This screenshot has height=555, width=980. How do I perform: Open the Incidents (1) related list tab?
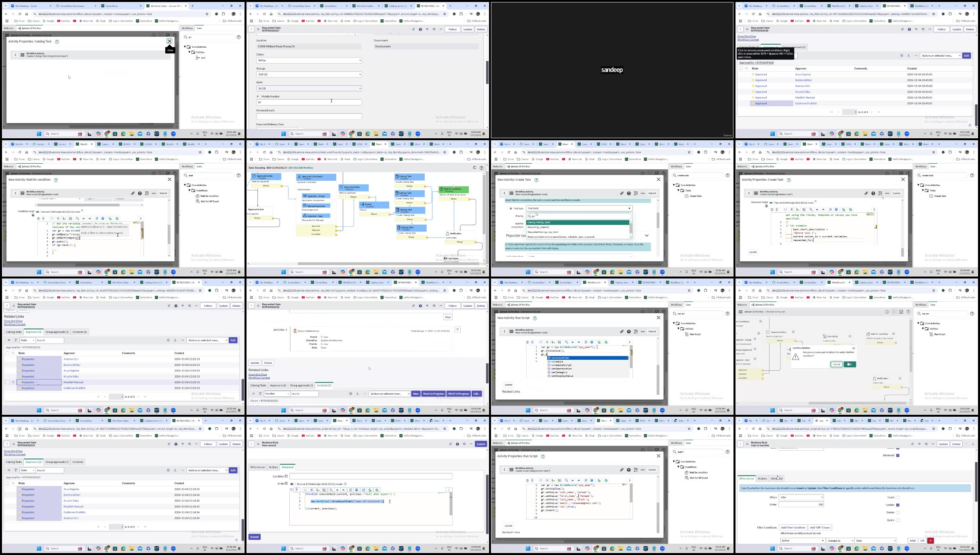pyautogui.click(x=80, y=332)
